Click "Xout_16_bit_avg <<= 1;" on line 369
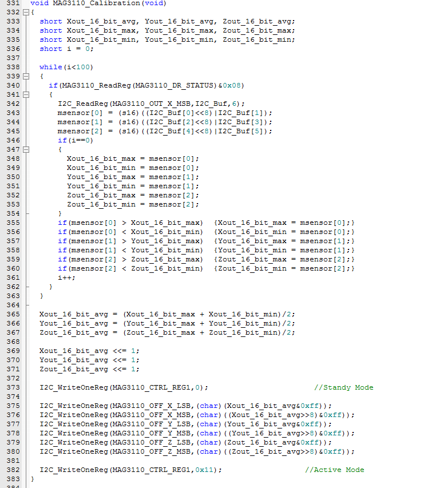The height and width of the screenshot is (488, 448). 89,351
